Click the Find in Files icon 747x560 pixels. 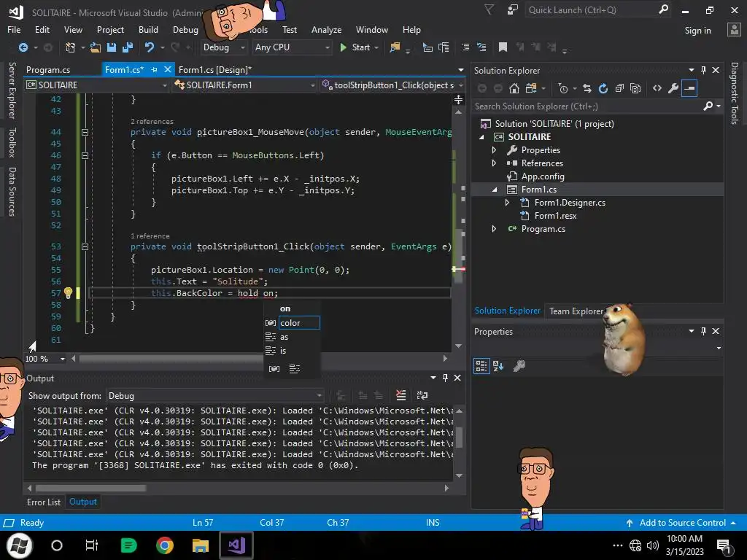pyautogui.click(x=395, y=47)
